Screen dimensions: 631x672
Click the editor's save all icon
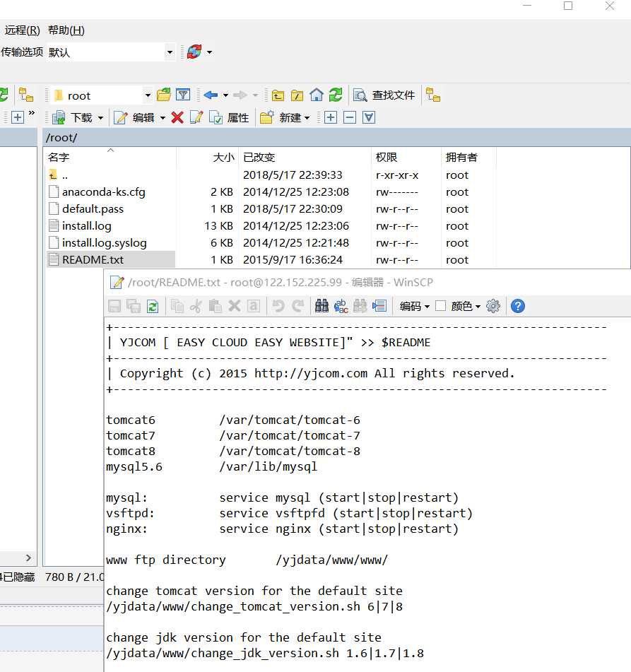pyautogui.click(x=134, y=306)
